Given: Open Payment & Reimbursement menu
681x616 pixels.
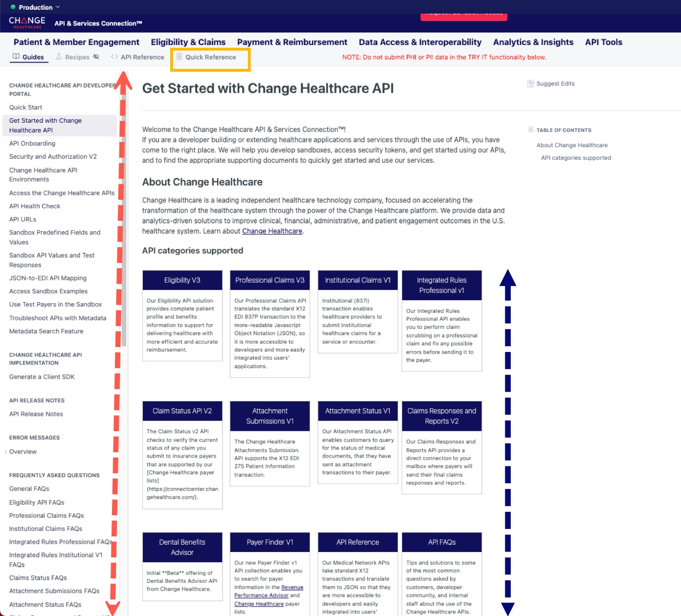Looking at the screenshot, I should (x=292, y=42).
